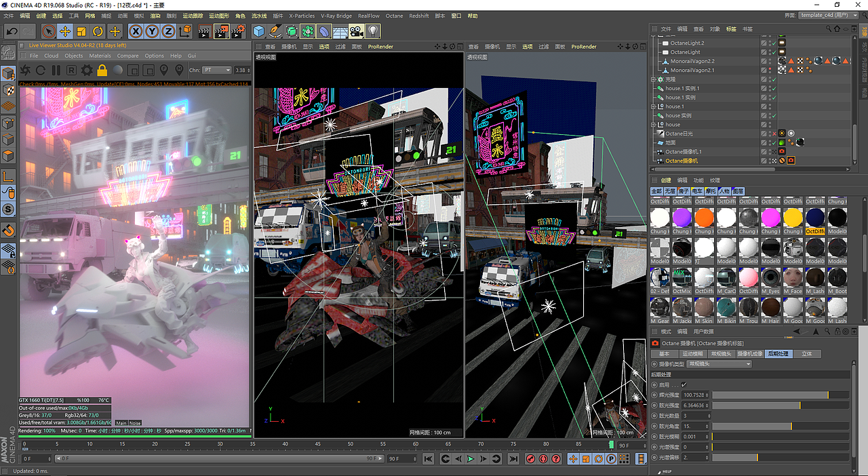Adjust the 眩光强度 slider
This screenshot has width=868, height=476.
point(779,405)
